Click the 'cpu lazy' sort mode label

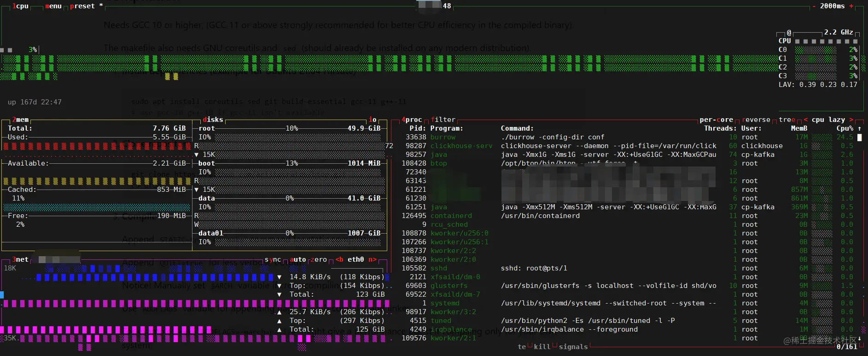828,120
